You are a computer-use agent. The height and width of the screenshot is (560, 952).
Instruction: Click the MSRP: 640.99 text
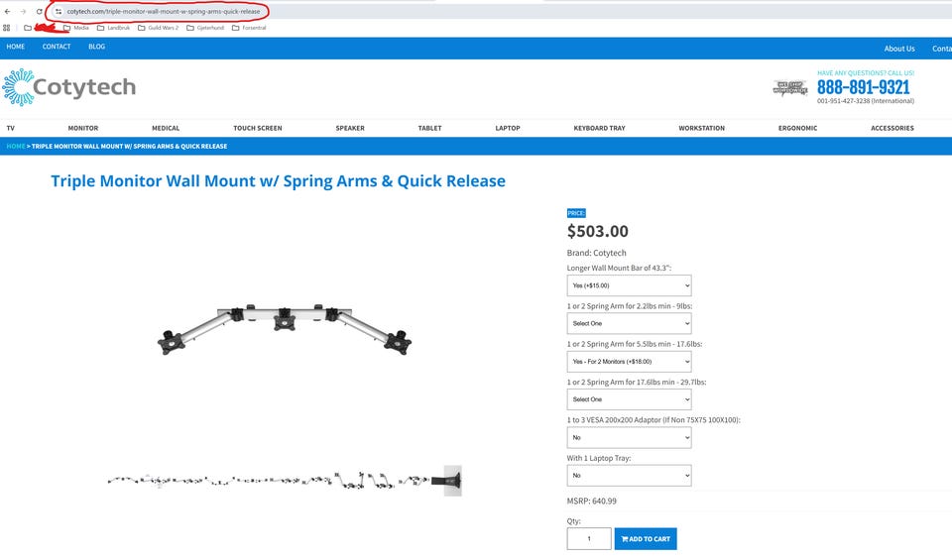[591, 502]
